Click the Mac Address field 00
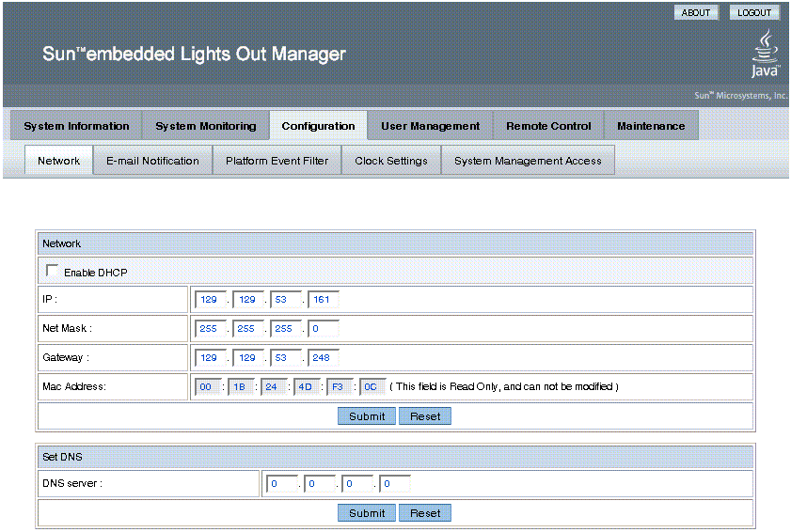This screenshot has height=532, width=791. pyautogui.click(x=209, y=386)
